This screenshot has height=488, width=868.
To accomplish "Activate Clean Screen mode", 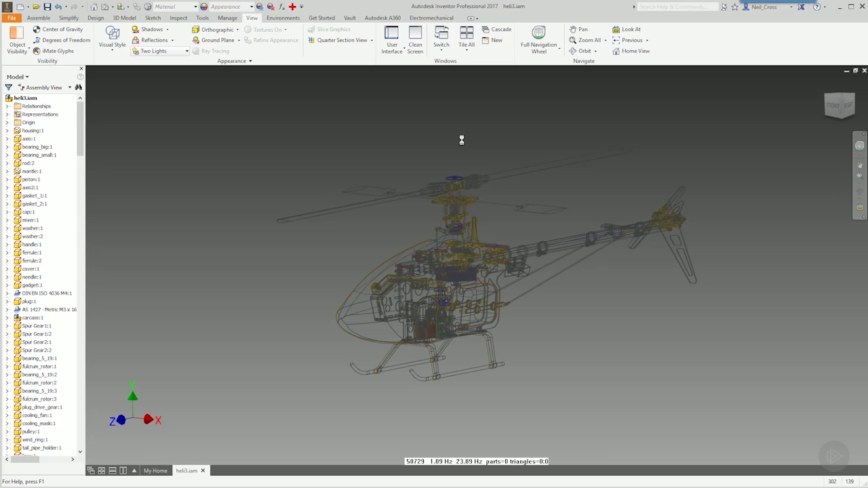I will [415, 40].
